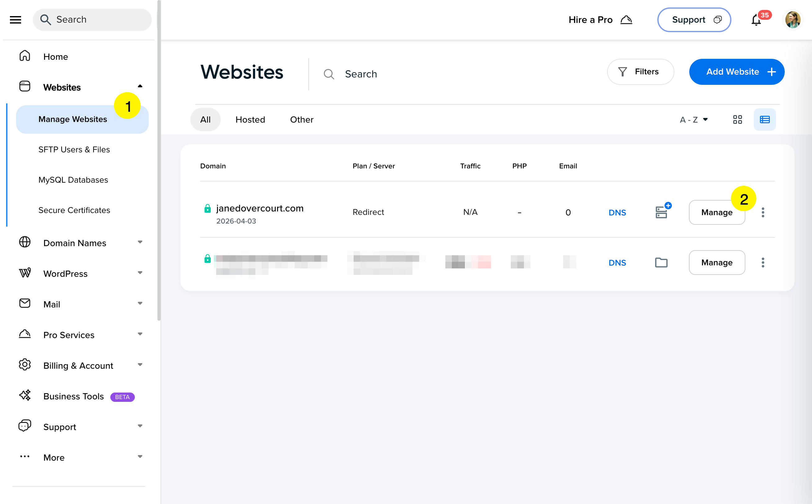812x504 pixels.
Task: Select the All filter pill
Action: click(x=205, y=119)
